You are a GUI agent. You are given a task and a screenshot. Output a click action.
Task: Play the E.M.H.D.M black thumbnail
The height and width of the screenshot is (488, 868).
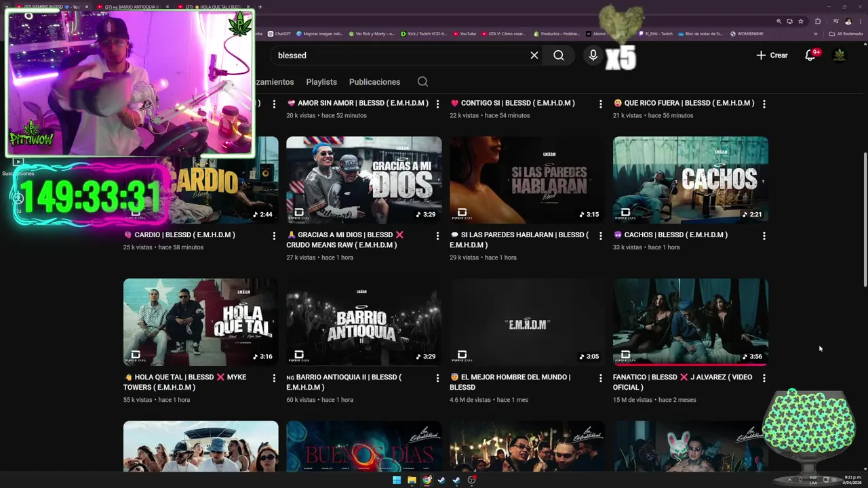tap(527, 322)
